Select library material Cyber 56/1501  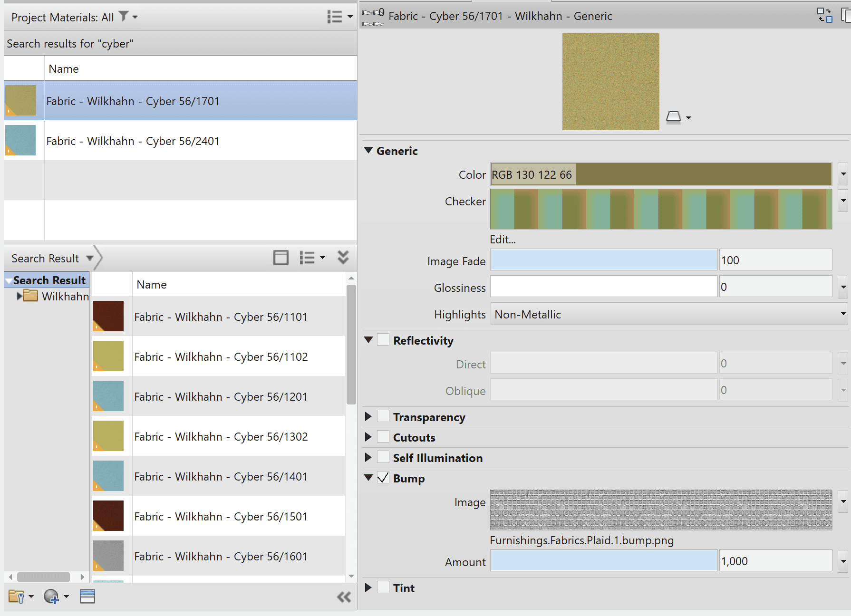(219, 516)
